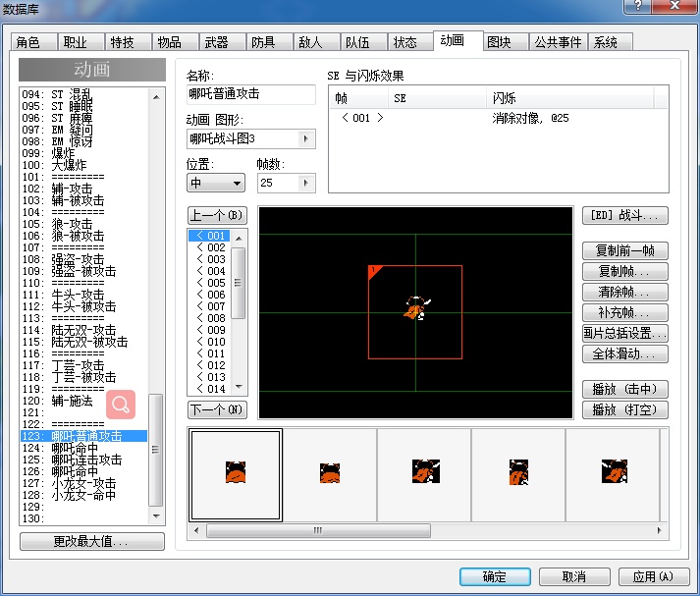Click the animation list scrollbar thumb
This screenshot has width=700, height=596.
coord(156,450)
